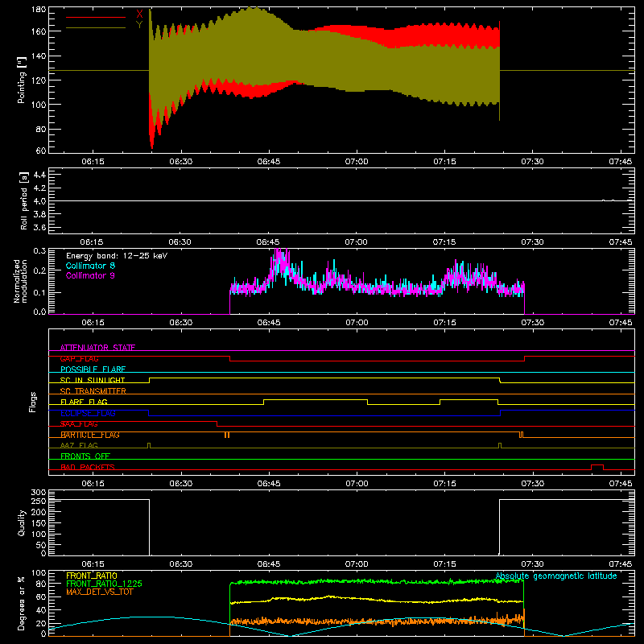
Task: Click the 'Degrees or %' axis title
Action: point(22,603)
